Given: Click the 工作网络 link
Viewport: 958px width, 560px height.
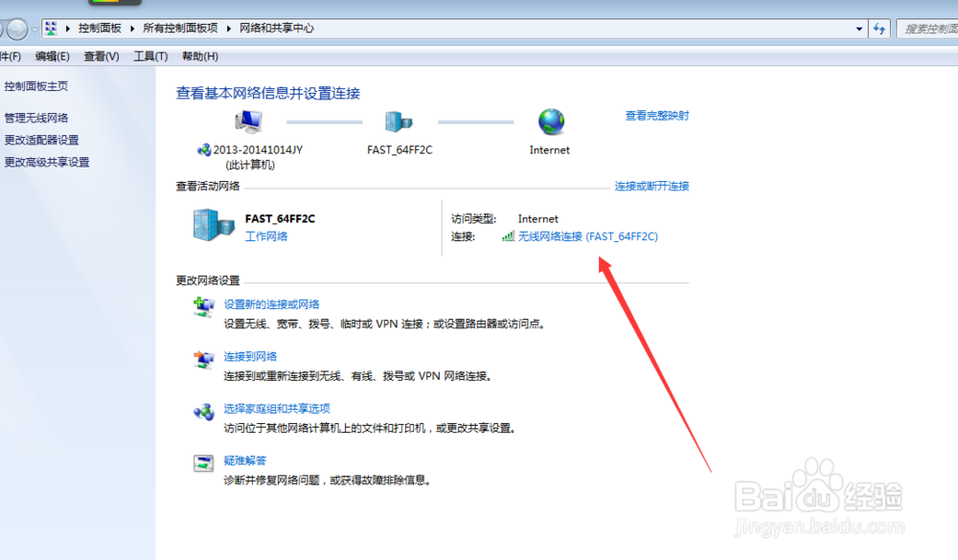Looking at the screenshot, I should tap(265, 236).
